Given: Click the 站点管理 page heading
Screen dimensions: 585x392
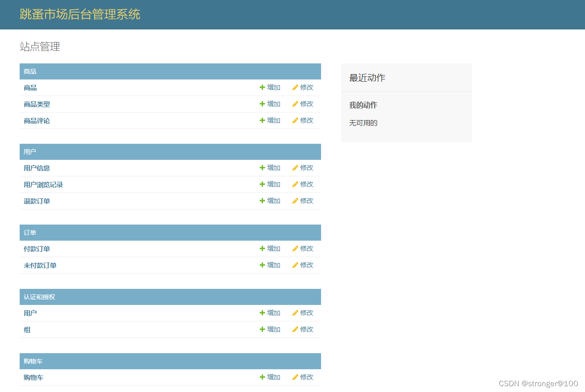Looking at the screenshot, I should pos(40,46).
